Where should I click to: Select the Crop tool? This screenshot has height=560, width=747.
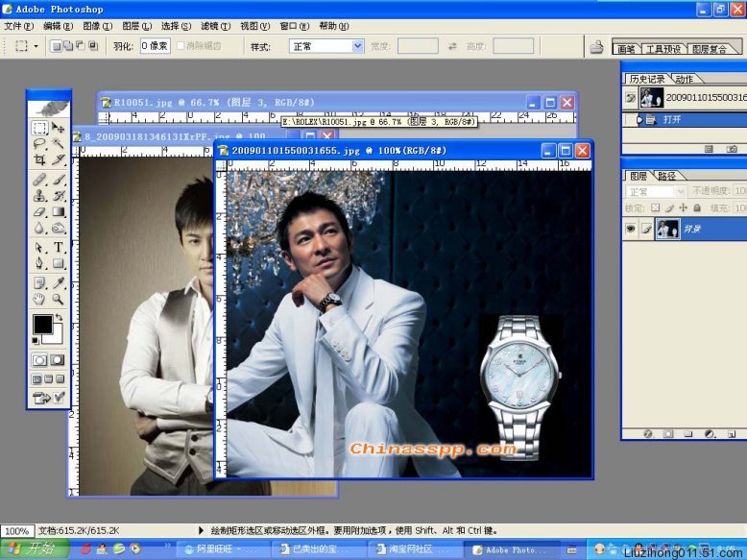39,159
